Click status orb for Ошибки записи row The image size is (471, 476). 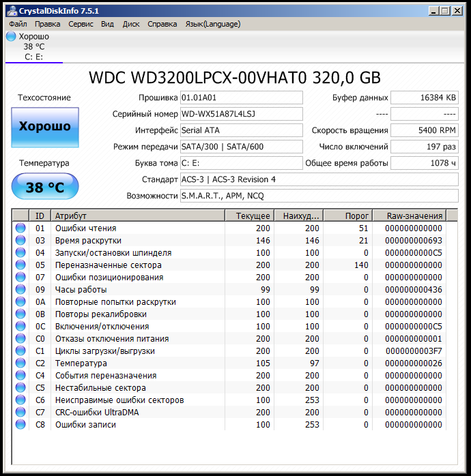click(20, 424)
